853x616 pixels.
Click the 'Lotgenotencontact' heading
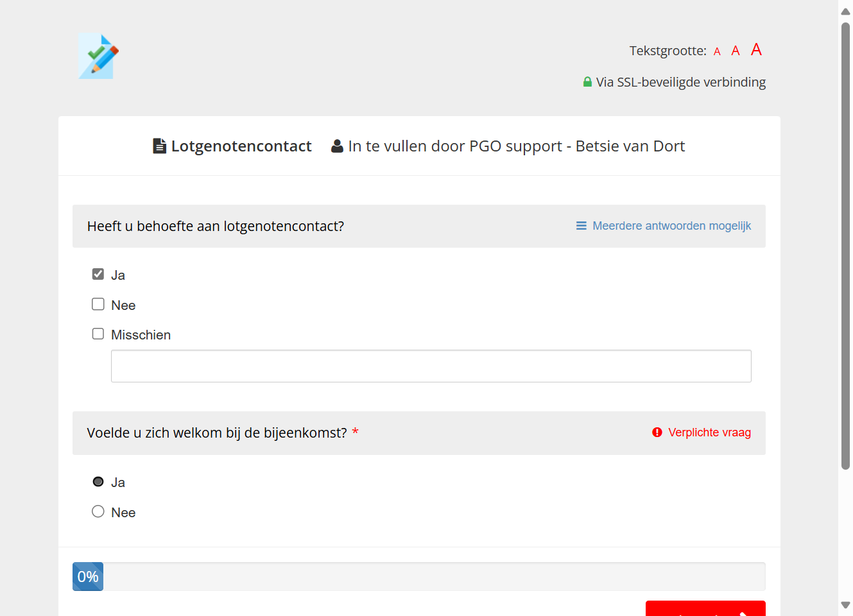pyautogui.click(x=241, y=146)
